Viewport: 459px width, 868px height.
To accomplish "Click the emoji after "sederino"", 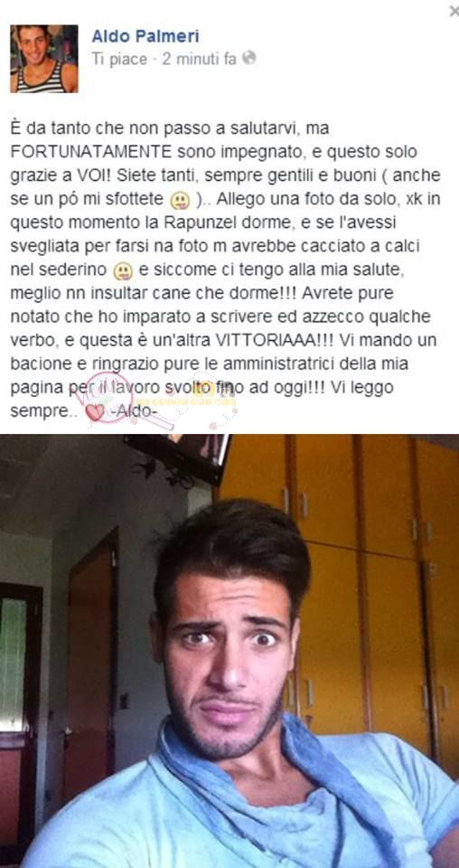I will click(123, 272).
